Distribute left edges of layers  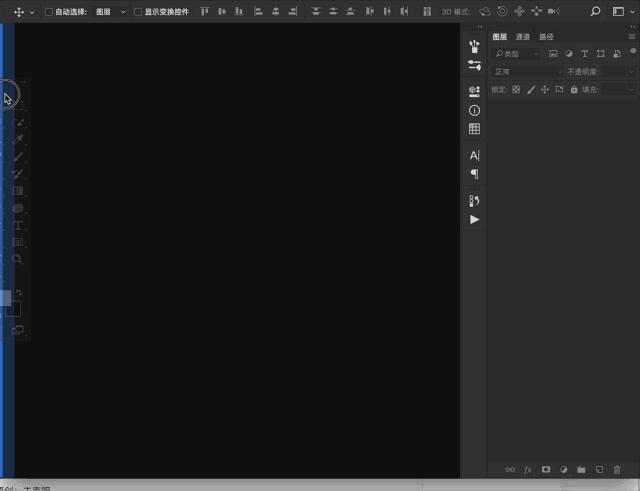point(369,11)
